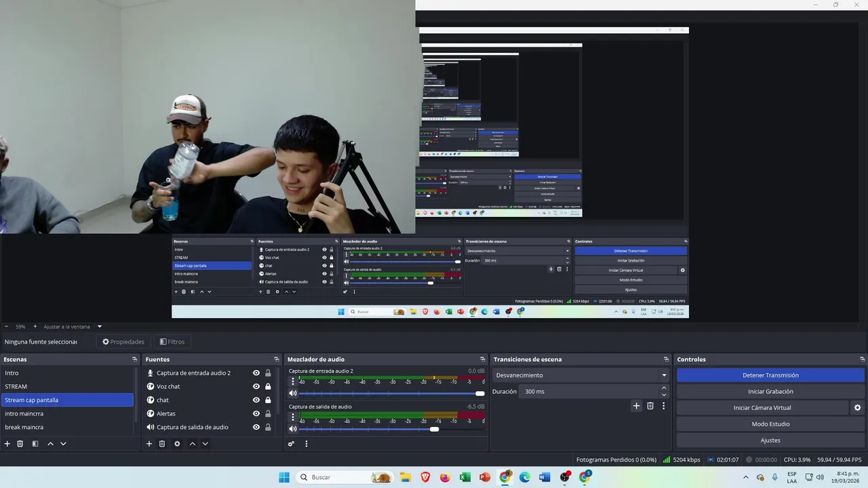Screen dimensions: 868x488
Task: Remove transition with trash icon
Action: tap(650, 406)
